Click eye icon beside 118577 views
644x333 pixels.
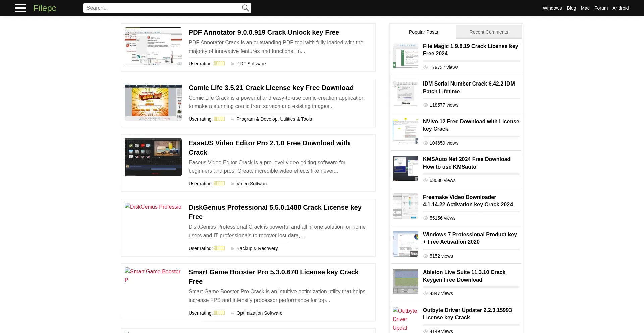(426, 105)
